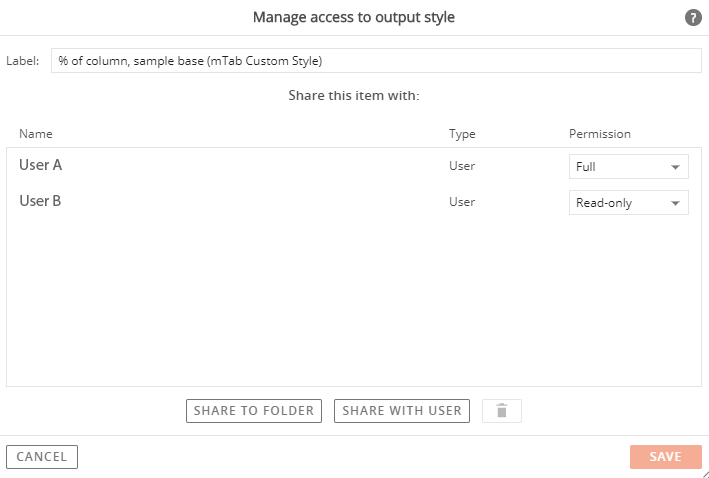The height and width of the screenshot is (478, 709).
Task: Expand User A's Full permission dropdown
Action: coord(629,166)
